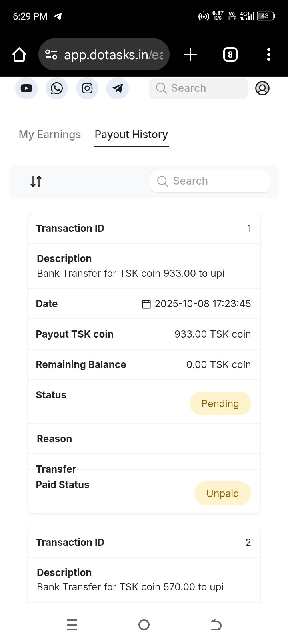The image size is (288, 644).
Task: Open the Android recent apps menu button
Action: pos(72,625)
